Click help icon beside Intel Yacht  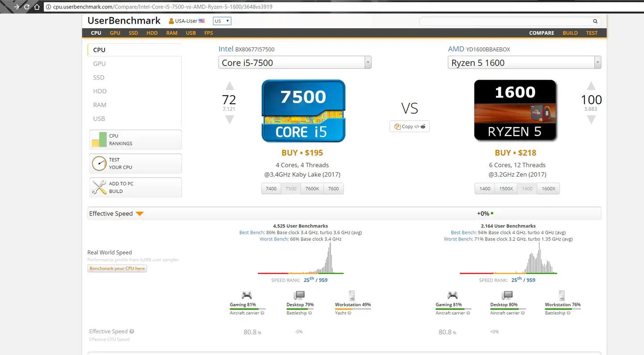click(349, 313)
